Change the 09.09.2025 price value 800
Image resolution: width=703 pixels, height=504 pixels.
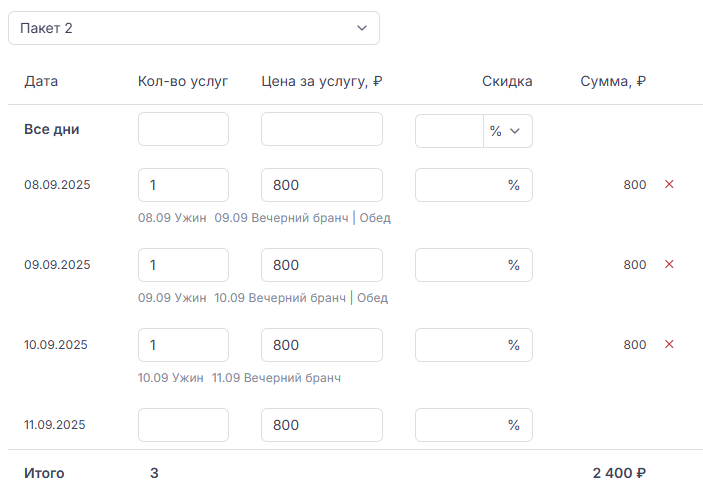coord(321,265)
